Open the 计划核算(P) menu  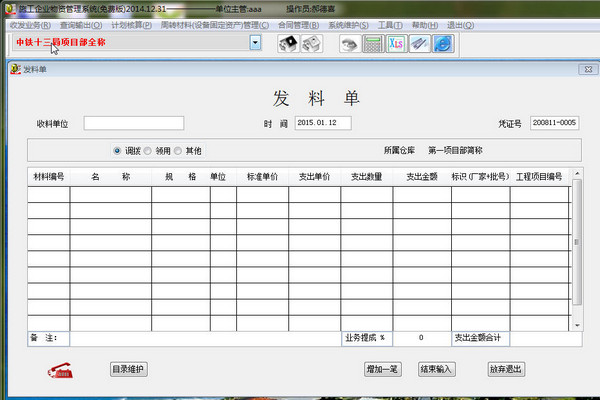pyautogui.click(x=131, y=25)
